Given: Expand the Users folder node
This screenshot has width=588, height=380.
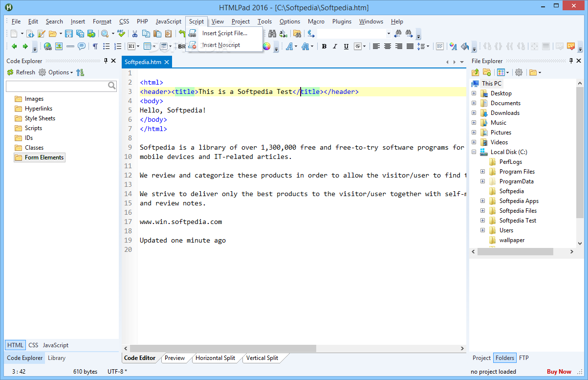Looking at the screenshot, I should [x=482, y=230].
